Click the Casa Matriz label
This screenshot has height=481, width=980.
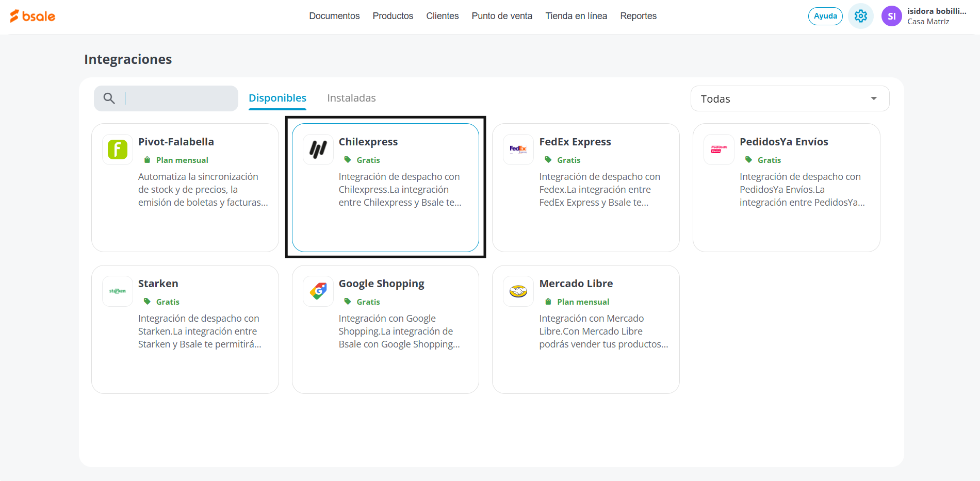(x=928, y=22)
